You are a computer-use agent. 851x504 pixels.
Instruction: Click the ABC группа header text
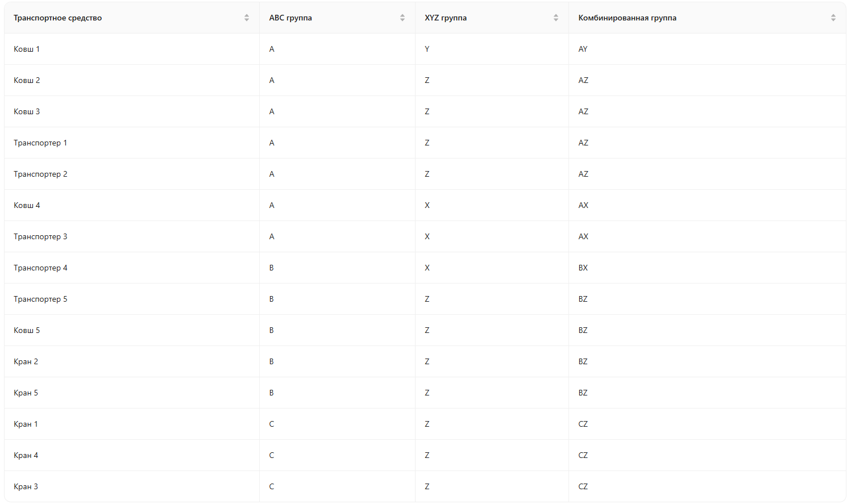[x=290, y=18]
